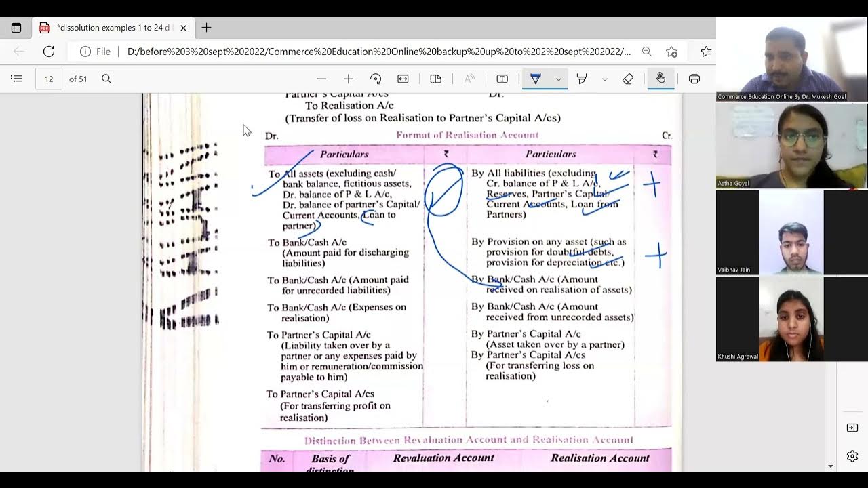Print the PDF document
This screenshot has width=868, height=488.
[x=694, y=79]
